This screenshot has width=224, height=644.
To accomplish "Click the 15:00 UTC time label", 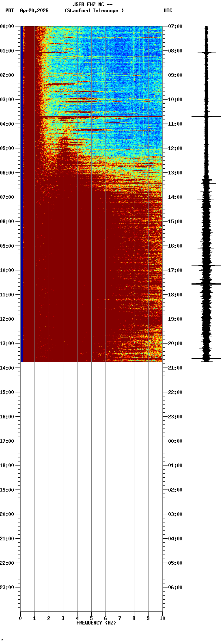I will coord(175,222).
